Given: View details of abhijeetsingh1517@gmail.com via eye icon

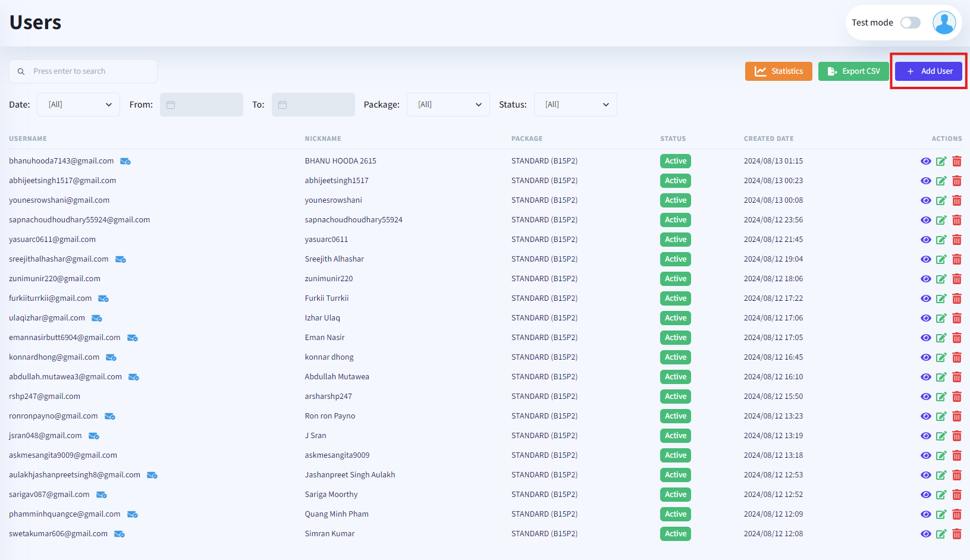Looking at the screenshot, I should [x=925, y=181].
